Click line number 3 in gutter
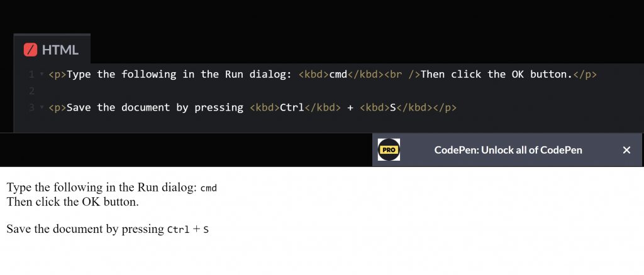Image resolution: width=644 pixels, height=275 pixels. [31, 108]
